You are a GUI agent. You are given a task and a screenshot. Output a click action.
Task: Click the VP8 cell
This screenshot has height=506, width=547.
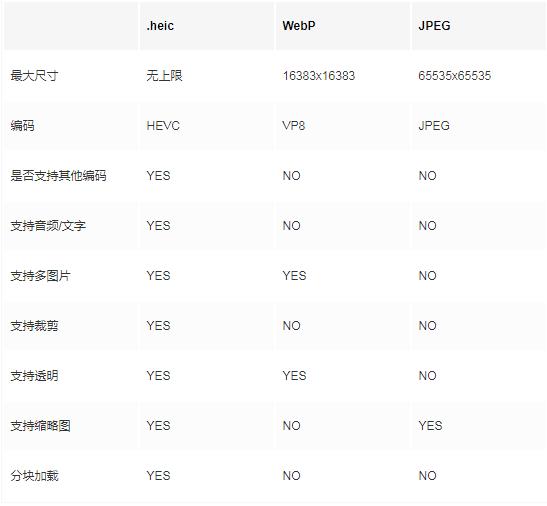coord(294,126)
